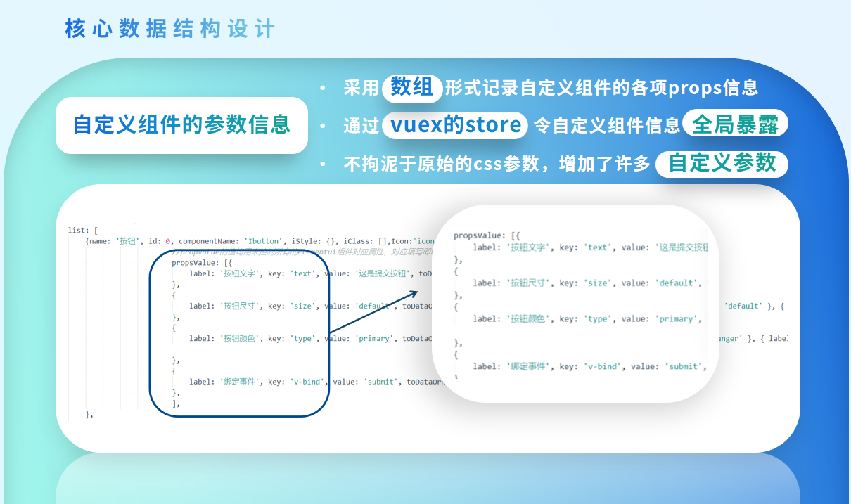The image size is (851, 504).
Task: Select the vuex的store highlighted badge
Action: click(454, 125)
